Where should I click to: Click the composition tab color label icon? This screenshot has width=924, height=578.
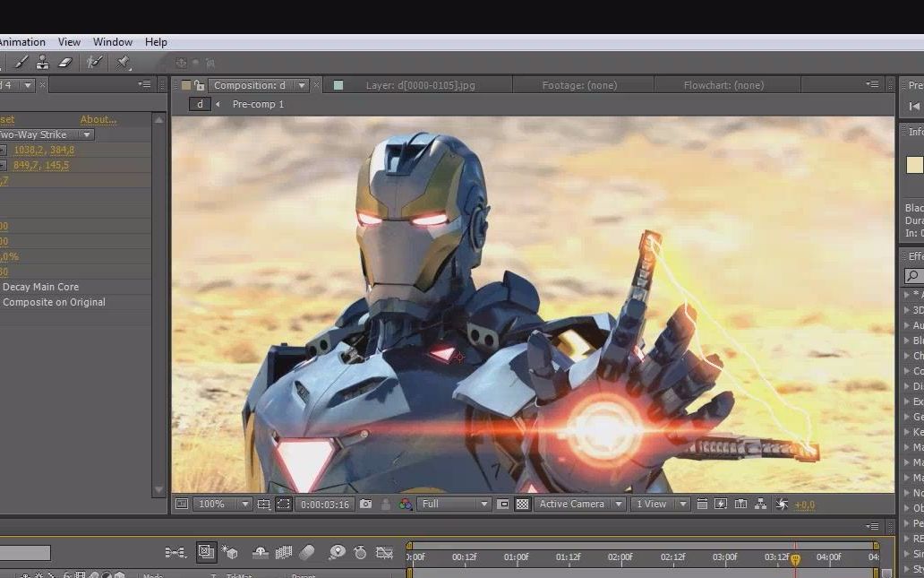186,85
